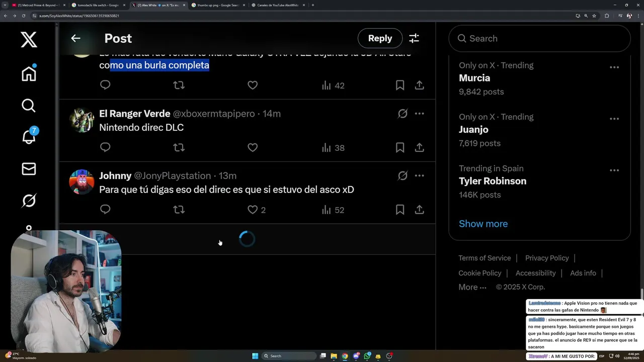The image size is (644, 362).
Task: Open Privacy Policy link
Action: pos(547,258)
